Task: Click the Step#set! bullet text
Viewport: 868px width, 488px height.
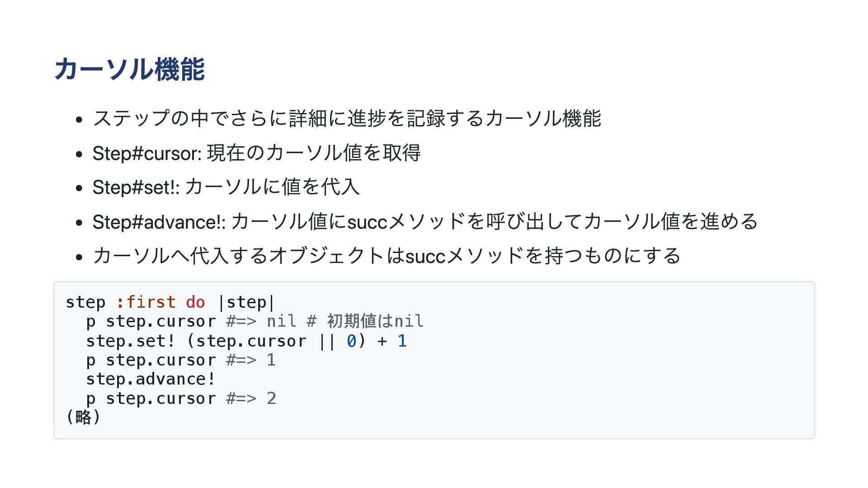Action: coord(226,187)
